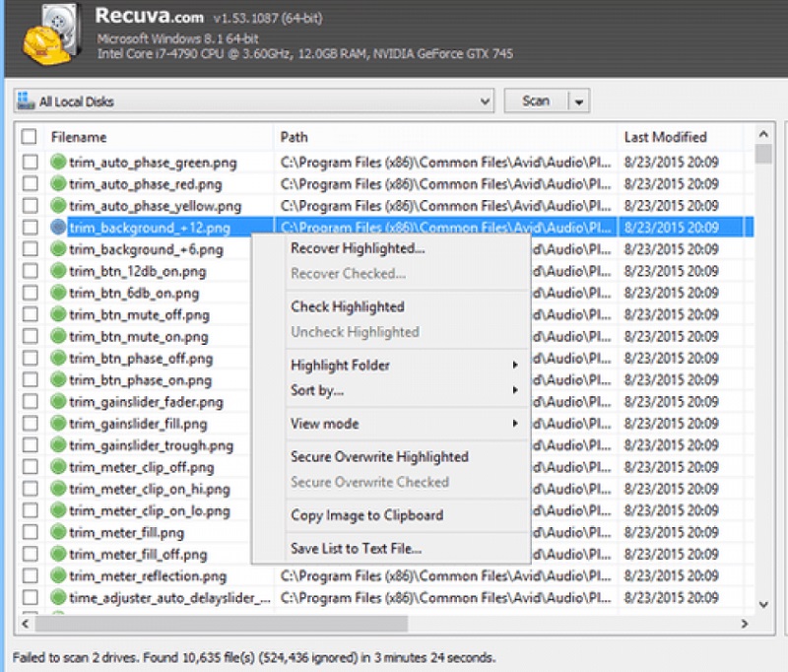Click the vertical scrollbar down arrow
This screenshot has height=672, width=788.
[763, 604]
